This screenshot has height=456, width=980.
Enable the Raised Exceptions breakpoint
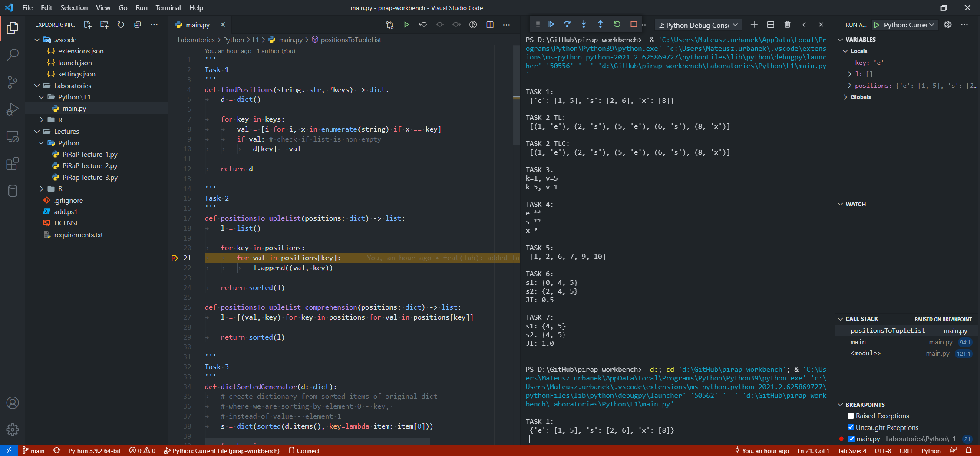tap(851, 416)
